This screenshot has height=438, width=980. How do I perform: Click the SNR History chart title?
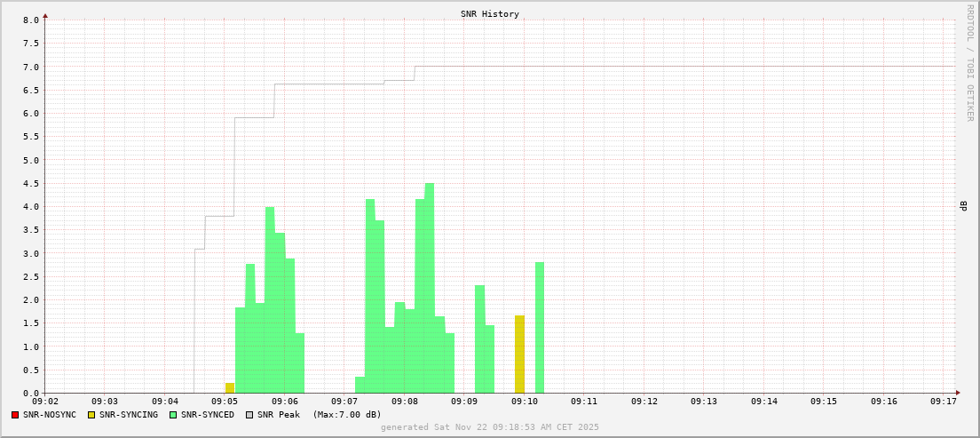coord(490,14)
